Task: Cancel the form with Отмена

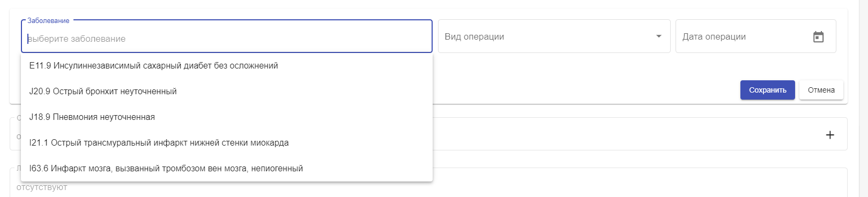Action: [821, 90]
